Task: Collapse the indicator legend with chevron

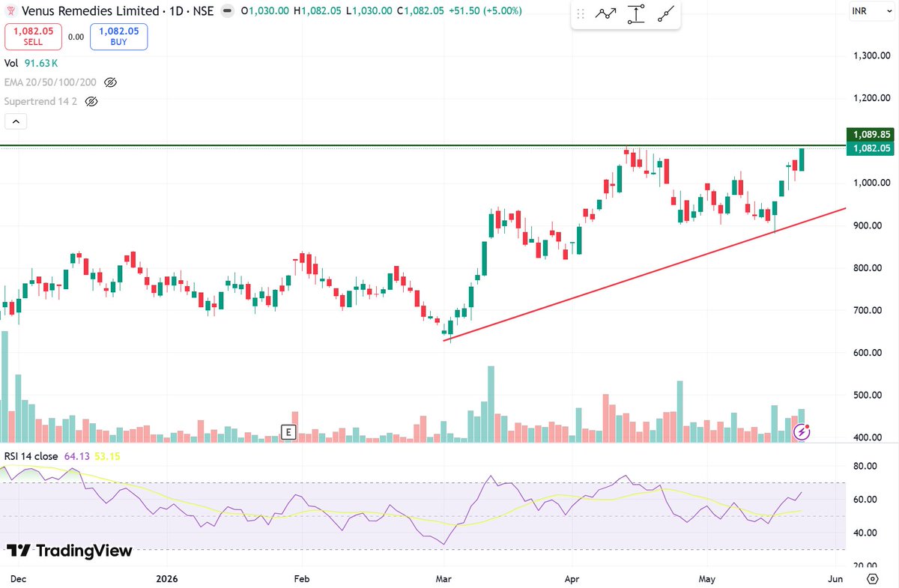Action: tap(16, 121)
